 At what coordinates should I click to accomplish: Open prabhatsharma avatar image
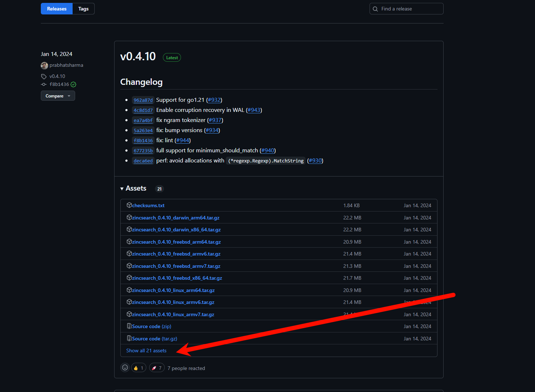point(44,65)
